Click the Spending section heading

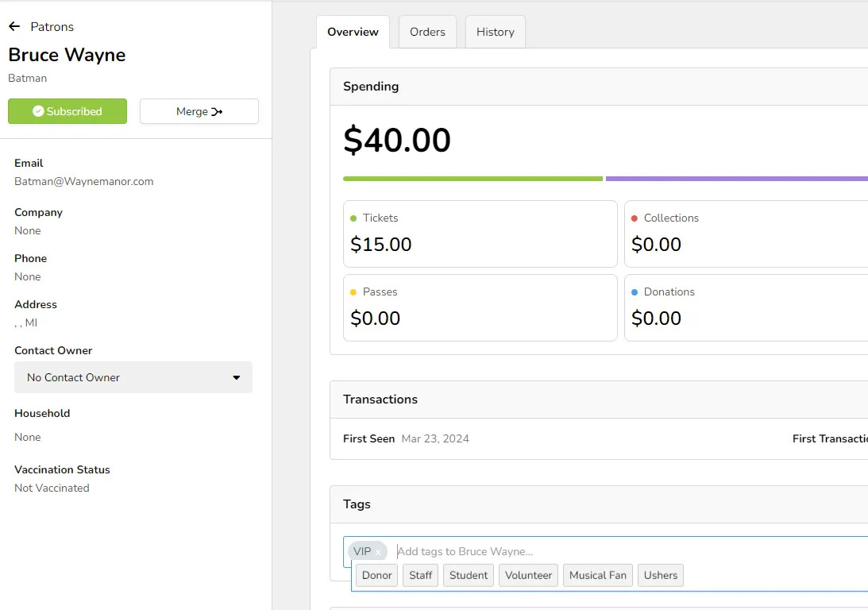pyautogui.click(x=371, y=87)
